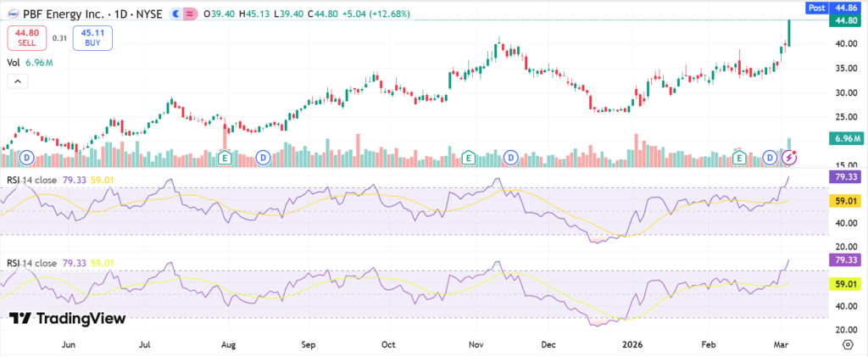Click the Aug label on the time axis
Screen dimensions: 868x357
pyautogui.click(x=228, y=344)
